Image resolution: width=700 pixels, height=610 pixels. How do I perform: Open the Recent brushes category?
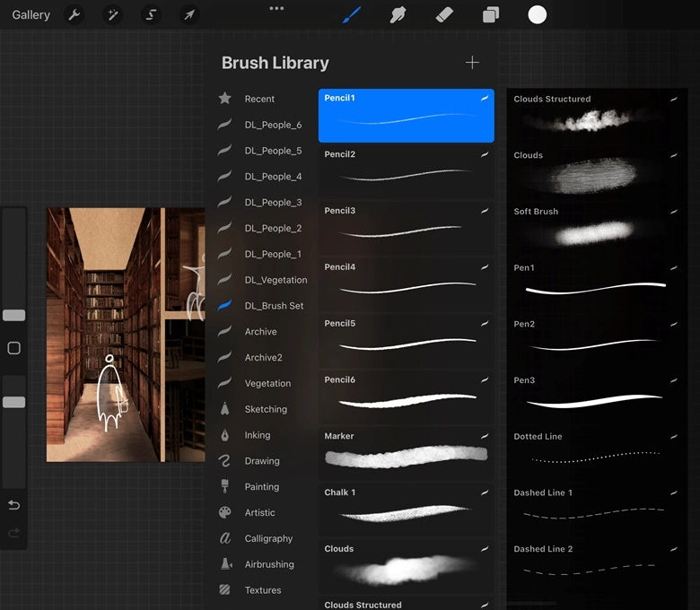[x=259, y=99]
